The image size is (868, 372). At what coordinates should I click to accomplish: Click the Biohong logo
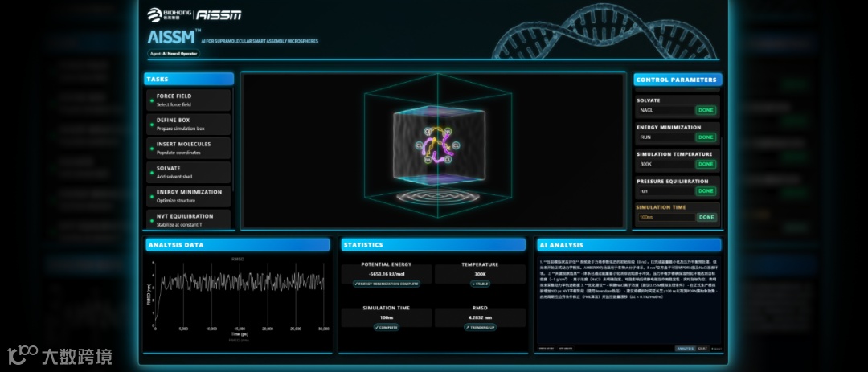click(x=168, y=15)
